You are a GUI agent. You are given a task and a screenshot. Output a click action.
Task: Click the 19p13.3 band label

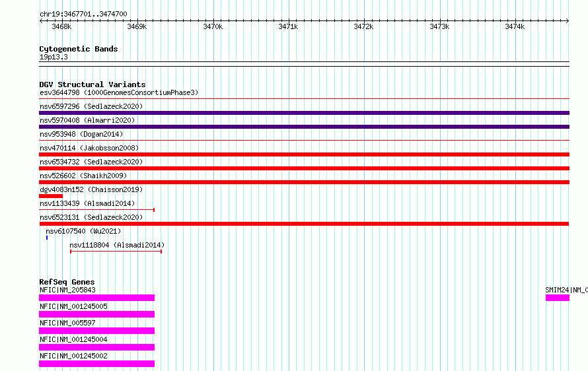pos(54,57)
